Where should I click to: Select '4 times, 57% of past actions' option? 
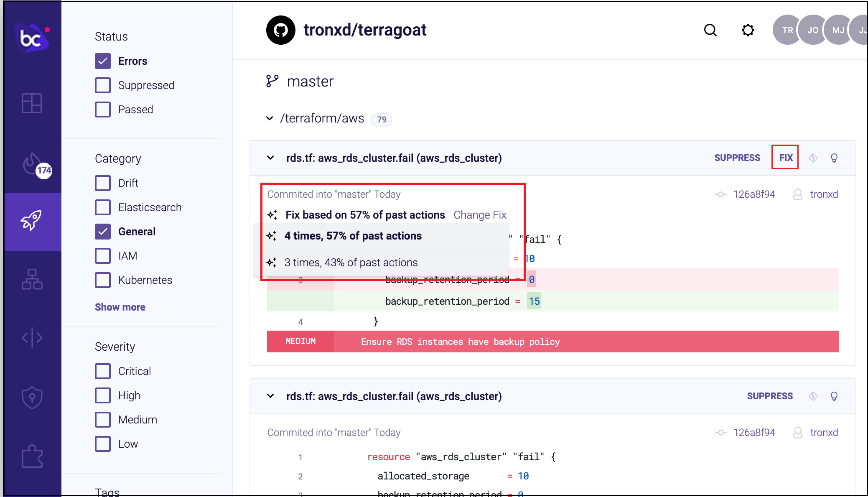click(353, 236)
